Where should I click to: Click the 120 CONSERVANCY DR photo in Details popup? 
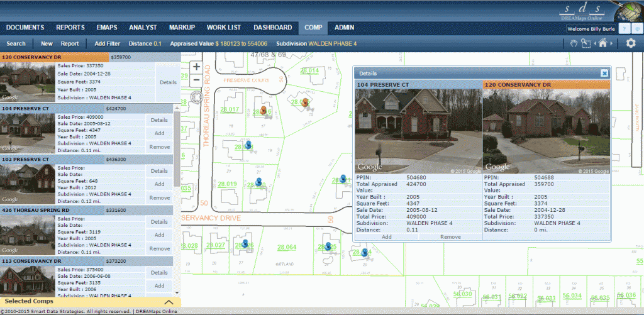tap(547, 131)
